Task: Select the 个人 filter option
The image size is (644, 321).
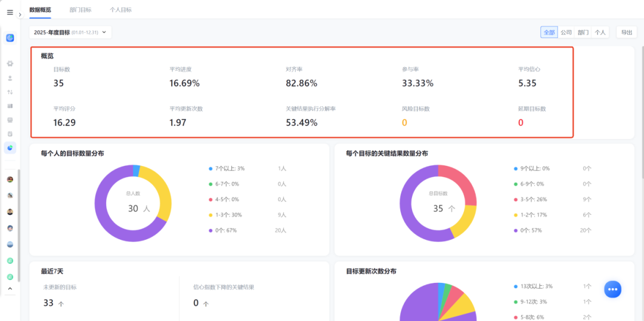Action: (600, 32)
